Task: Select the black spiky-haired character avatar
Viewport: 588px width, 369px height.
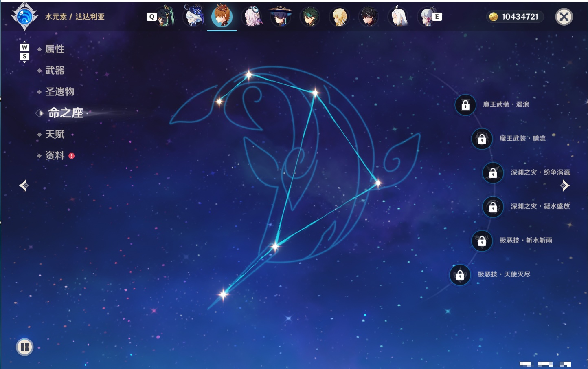Action: point(369,16)
